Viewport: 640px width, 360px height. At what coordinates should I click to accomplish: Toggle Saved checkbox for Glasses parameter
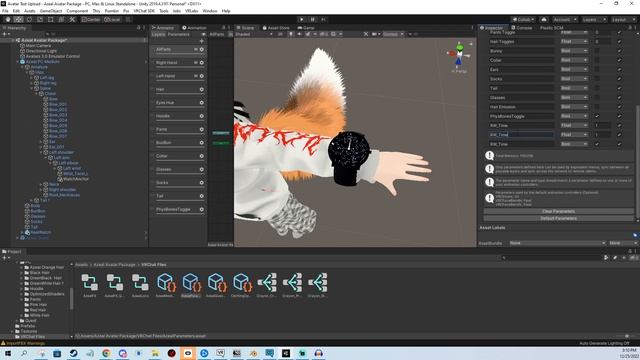619,98
